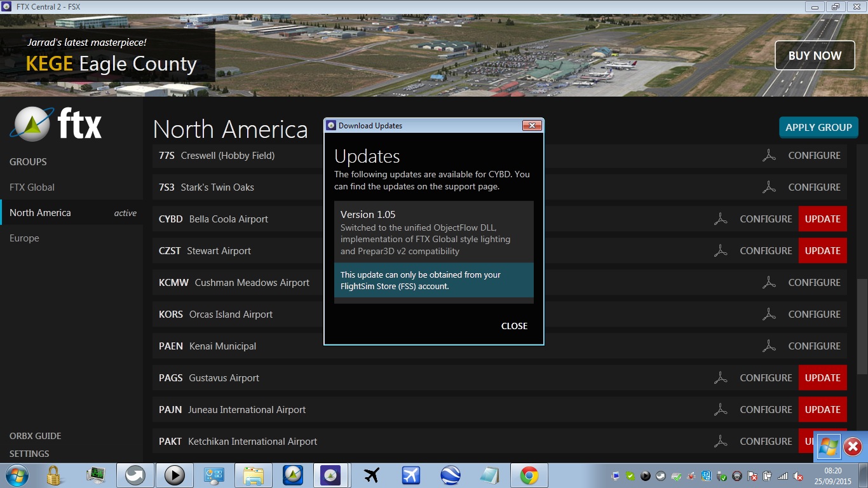Click the PDF icon in the PAGS Gustavus row
Viewport: 868px width, 488px height.
(x=721, y=378)
